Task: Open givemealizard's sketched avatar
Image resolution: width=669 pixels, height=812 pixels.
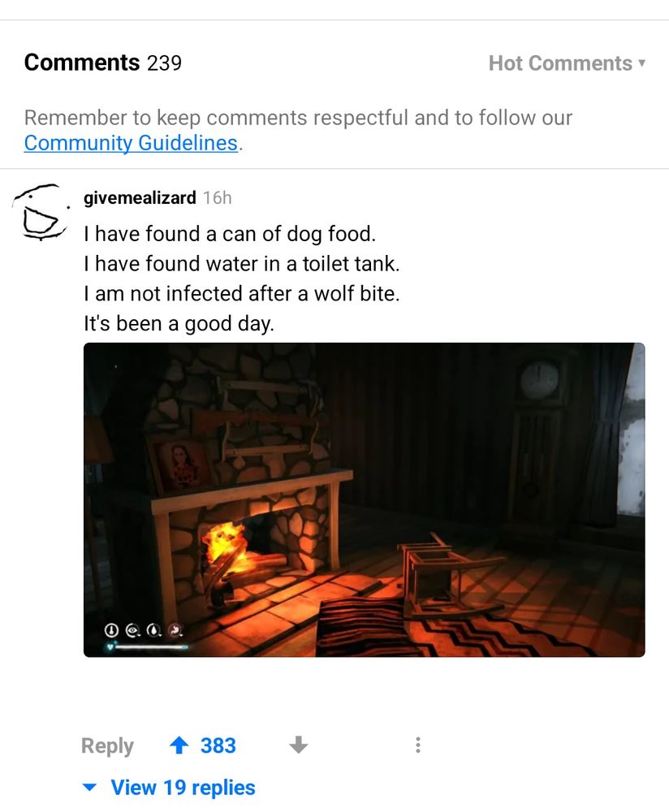Action: pos(41,212)
